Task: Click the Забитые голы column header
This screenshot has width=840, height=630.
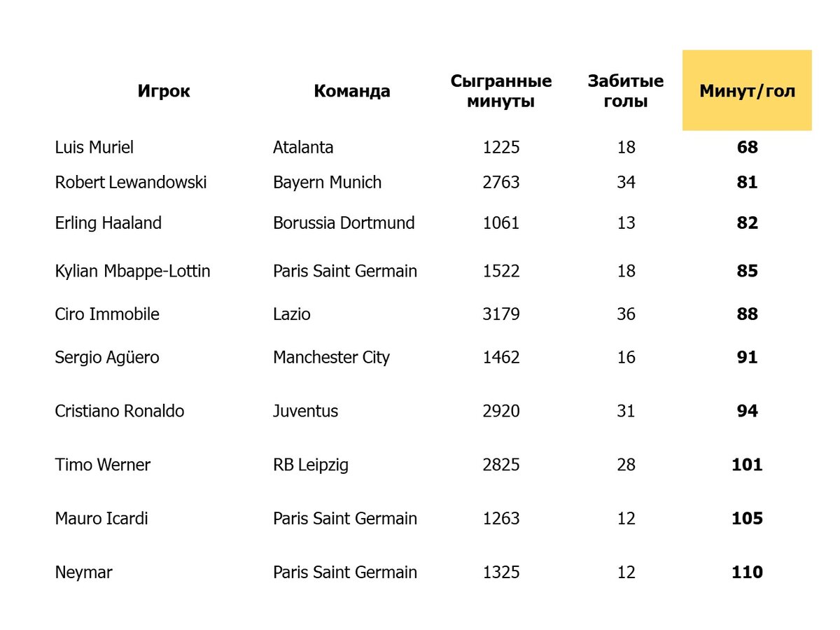Action: [x=626, y=91]
